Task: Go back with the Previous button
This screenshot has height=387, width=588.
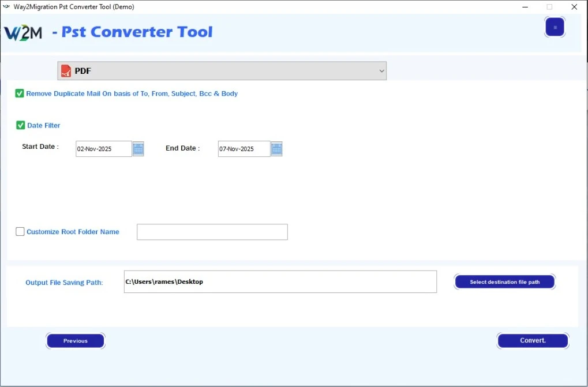Action: point(76,341)
